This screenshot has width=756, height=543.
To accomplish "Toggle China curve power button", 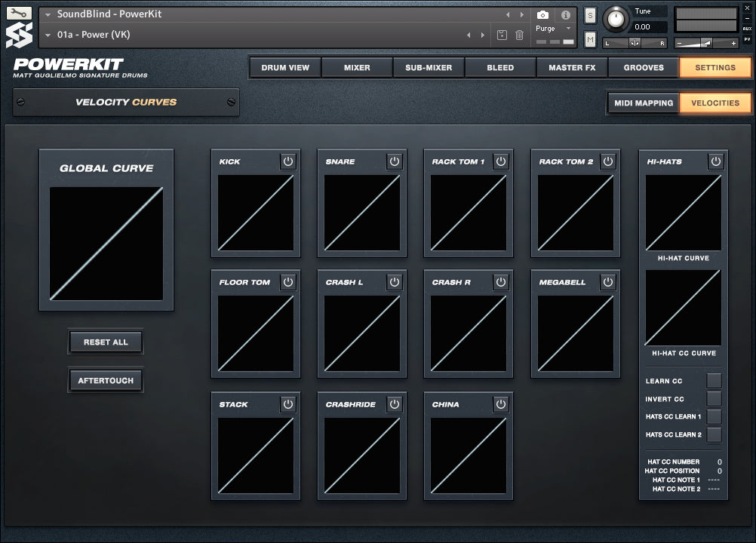I will (x=501, y=403).
